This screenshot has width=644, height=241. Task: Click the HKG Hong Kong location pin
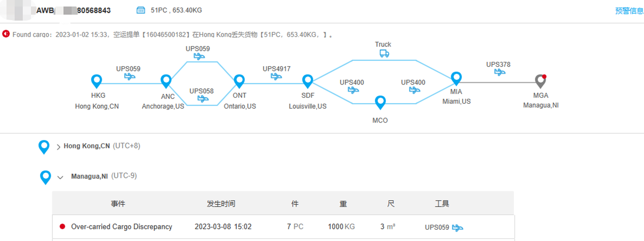[x=96, y=81]
